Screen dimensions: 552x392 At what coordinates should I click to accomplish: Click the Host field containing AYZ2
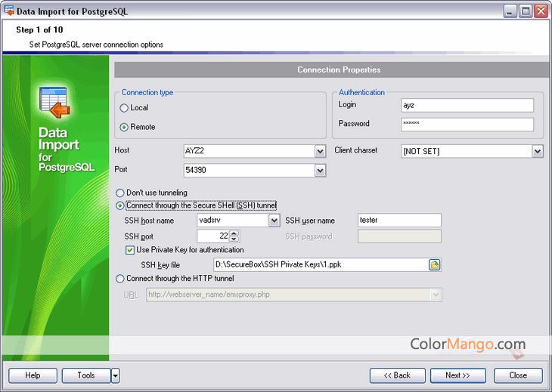[x=250, y=152]
